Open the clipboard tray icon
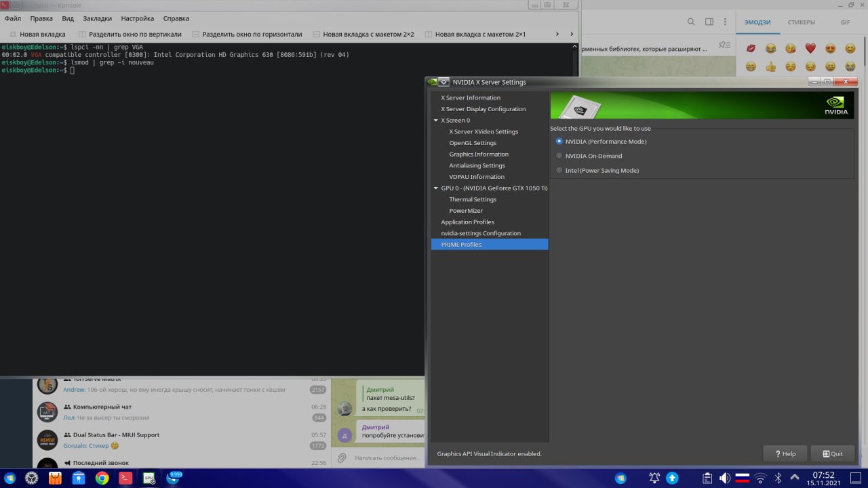The image size is (868, 488). 707,478
